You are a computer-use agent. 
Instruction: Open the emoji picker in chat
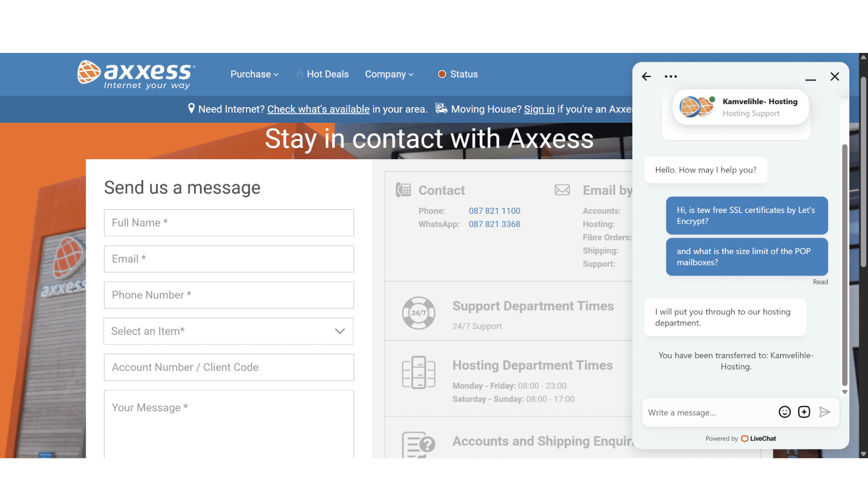(785, 412)
